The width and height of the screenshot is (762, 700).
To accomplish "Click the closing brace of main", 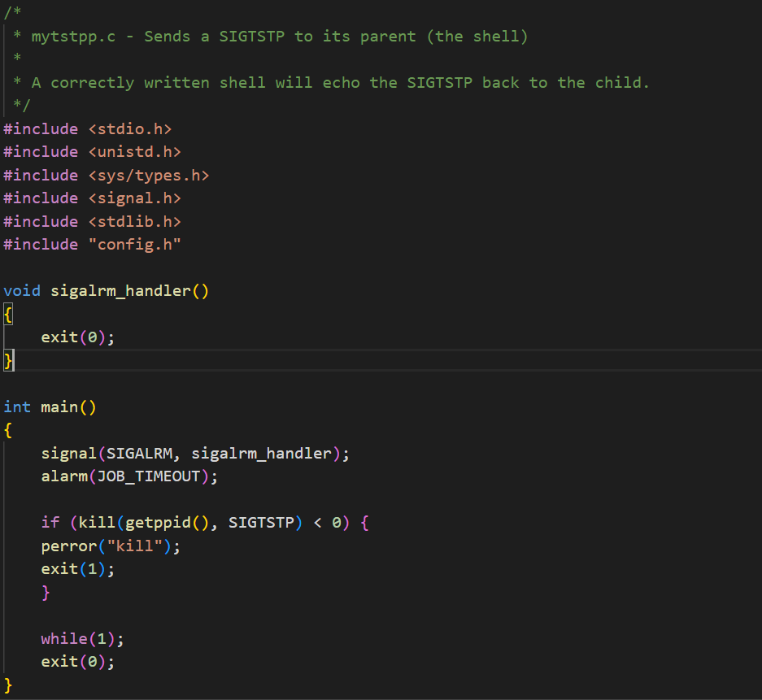I will pyautogui.click(x=8, y=685).
